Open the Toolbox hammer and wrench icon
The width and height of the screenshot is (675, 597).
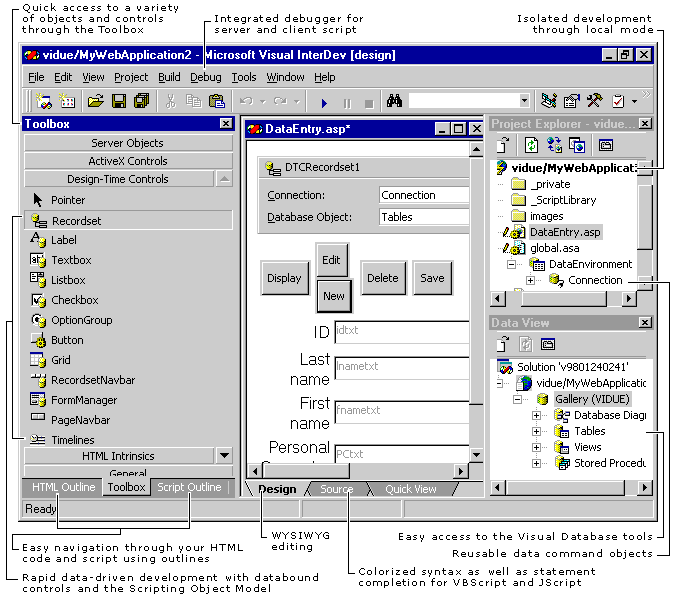click(594, 101)
